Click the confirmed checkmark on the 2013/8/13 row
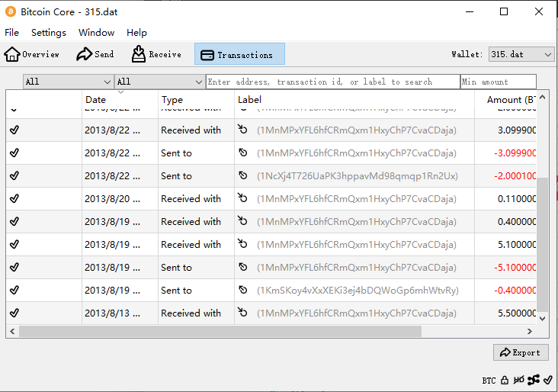 (x=14, y=313)
